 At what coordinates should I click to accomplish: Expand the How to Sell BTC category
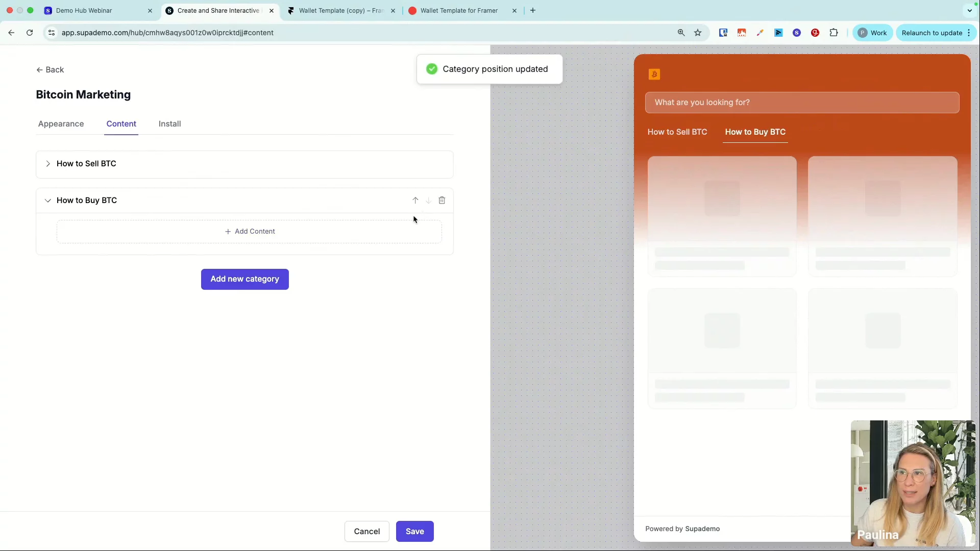pos(48,164)
